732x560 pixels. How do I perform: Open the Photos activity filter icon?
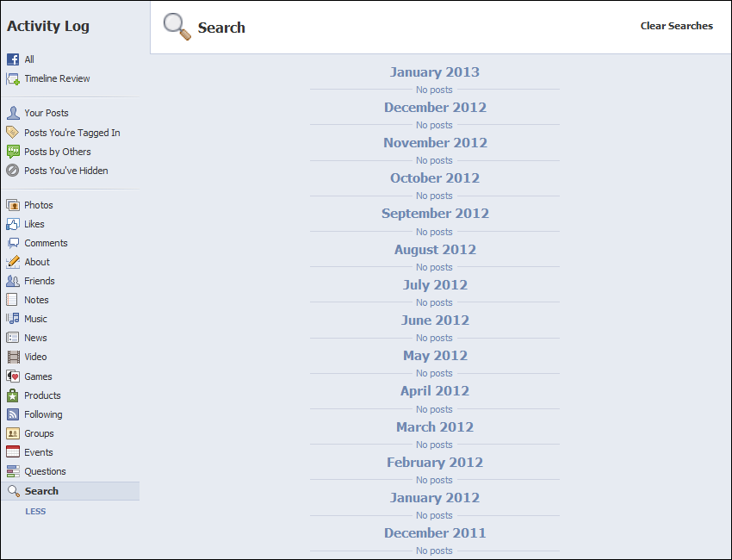[x=14, y=205]
